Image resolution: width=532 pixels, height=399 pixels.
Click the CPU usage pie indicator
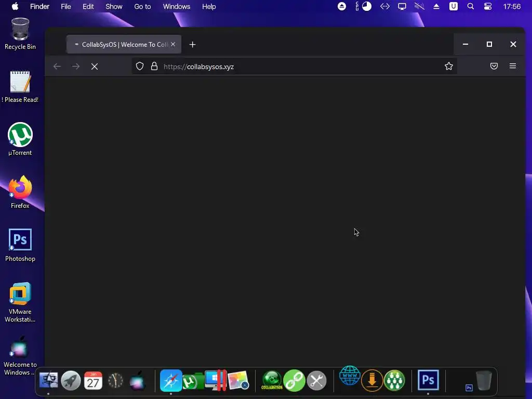click(367, 6)
